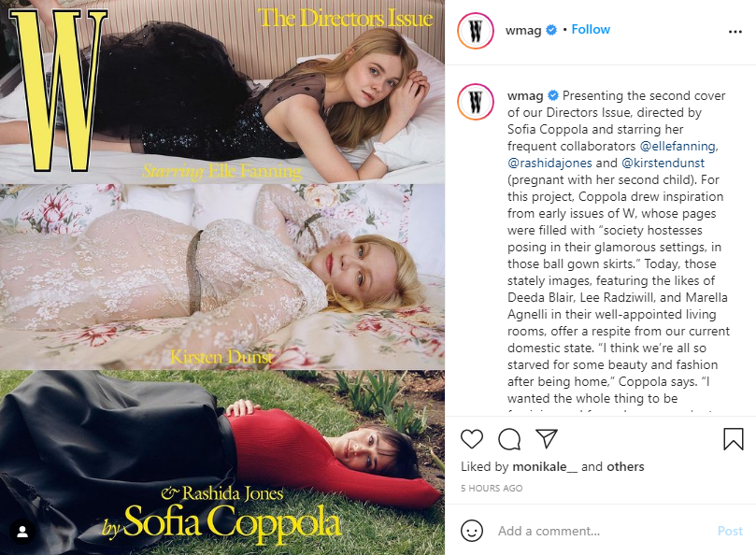Open @kirstendunst profile link
Viewport: 756px width, 555px height.
tap(663, 163)
